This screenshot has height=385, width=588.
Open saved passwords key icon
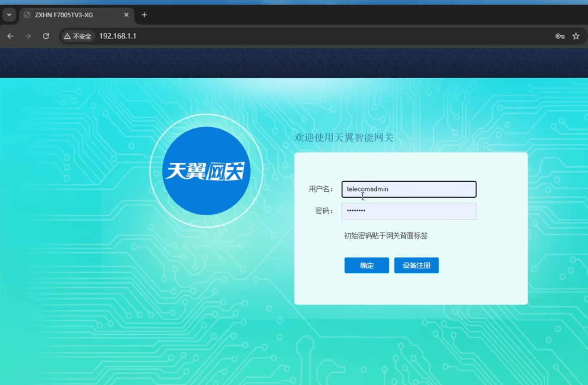[x=560, y=36]
